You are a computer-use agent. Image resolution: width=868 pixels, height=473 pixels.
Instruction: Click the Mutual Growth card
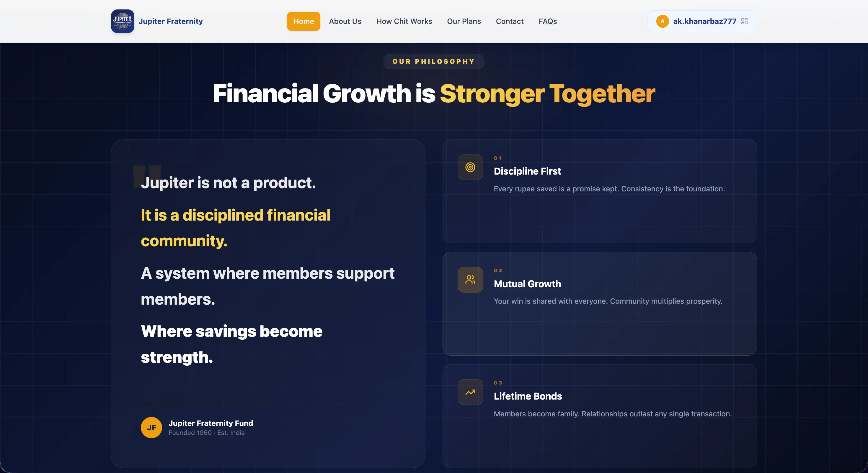[599, 304]
